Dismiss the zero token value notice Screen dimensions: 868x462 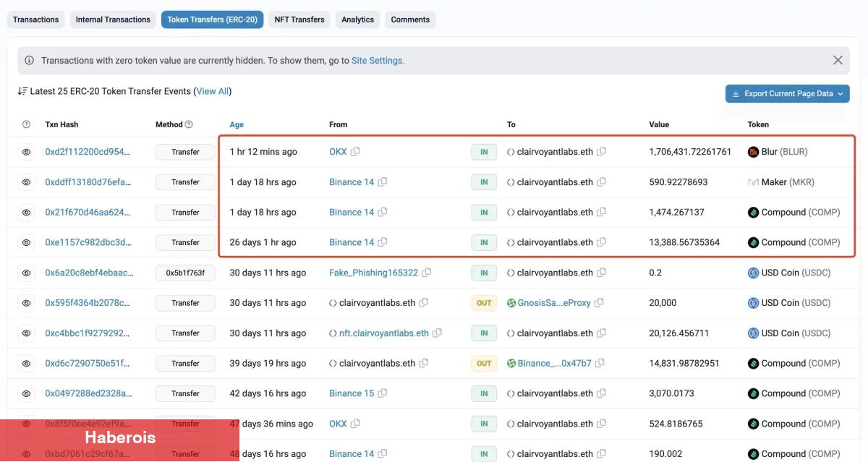838,61
